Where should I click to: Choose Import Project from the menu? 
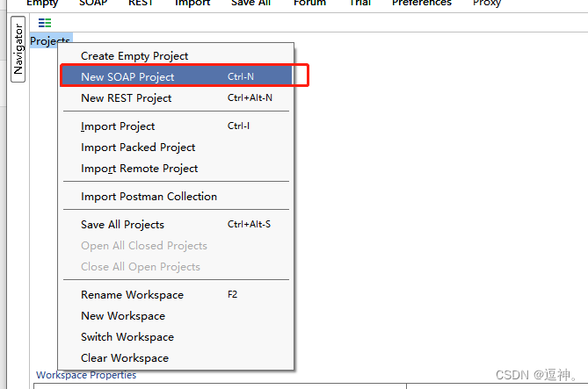[176, 126]
